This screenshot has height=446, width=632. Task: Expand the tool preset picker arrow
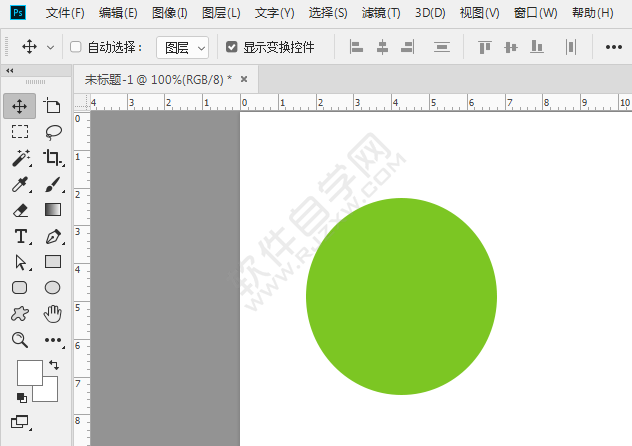[x=50, y=48]
